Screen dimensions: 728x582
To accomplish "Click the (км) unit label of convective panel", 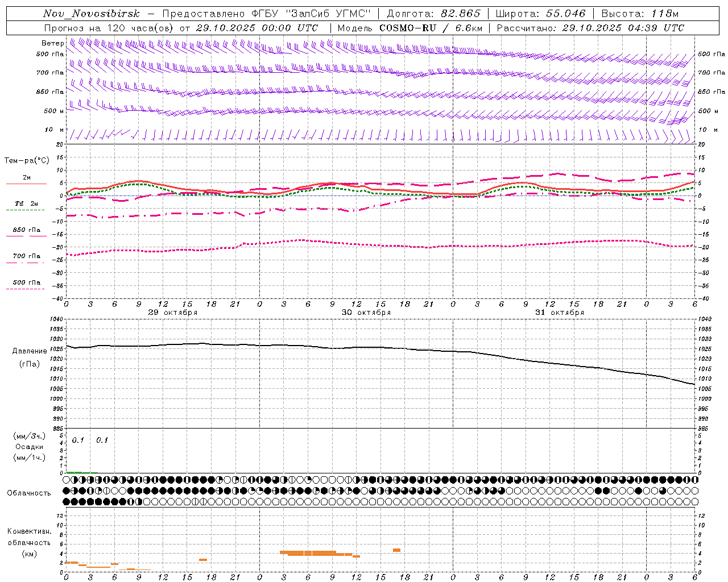I will click(29, 554).
